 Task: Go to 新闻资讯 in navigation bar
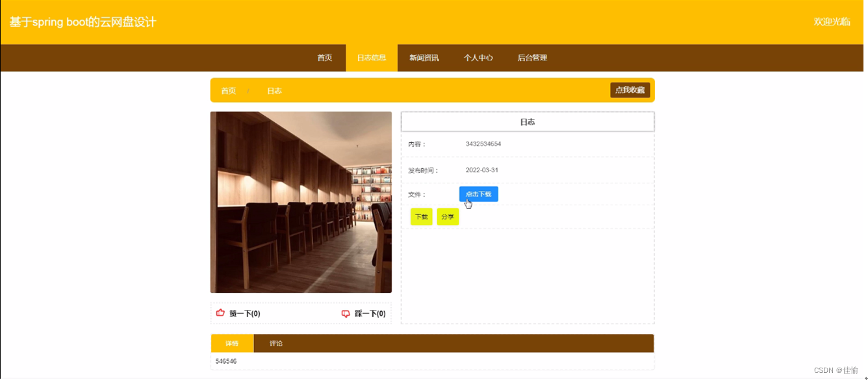coord(424,58)
